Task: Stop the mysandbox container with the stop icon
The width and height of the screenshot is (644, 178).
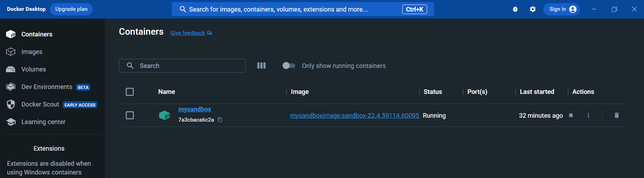Action: click(x=571, y=115)
